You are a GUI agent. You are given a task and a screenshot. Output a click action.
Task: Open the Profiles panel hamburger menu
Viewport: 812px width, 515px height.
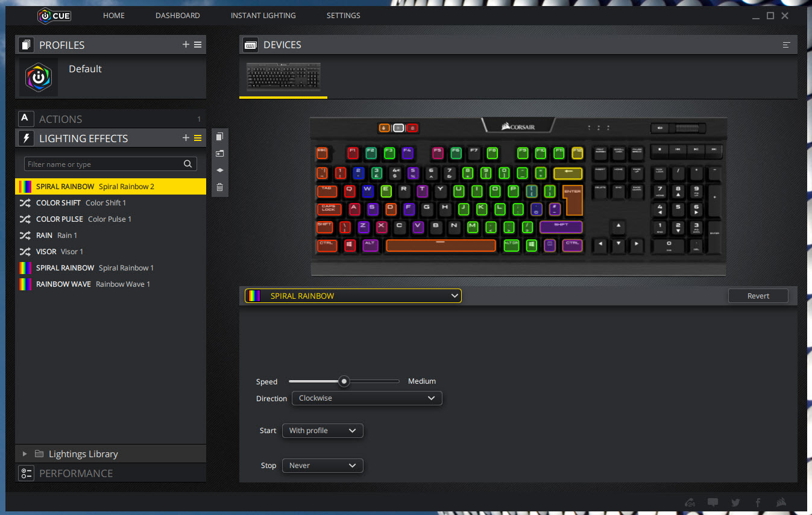(x=198, y=45)
